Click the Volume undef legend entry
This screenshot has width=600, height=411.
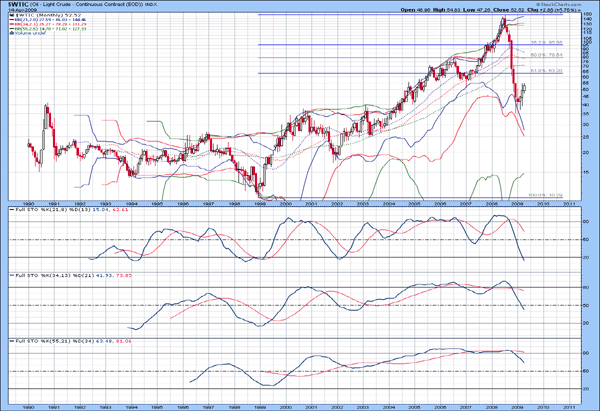[28, 33]
